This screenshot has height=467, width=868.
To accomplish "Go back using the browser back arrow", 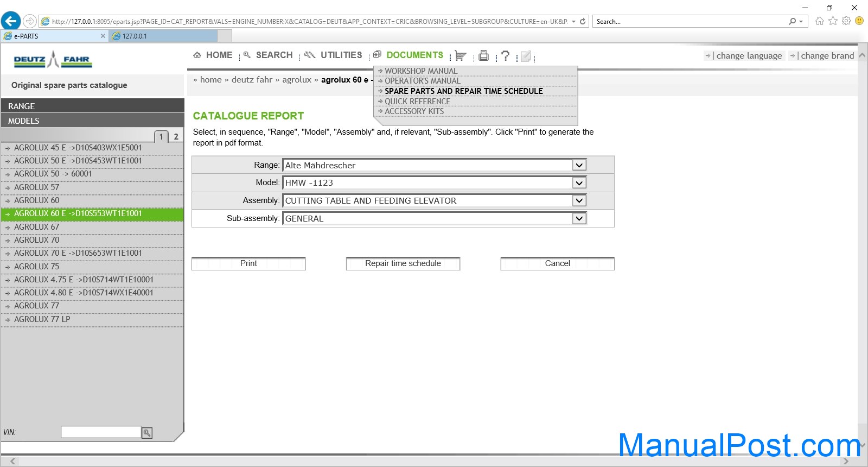I will (11, 21).
